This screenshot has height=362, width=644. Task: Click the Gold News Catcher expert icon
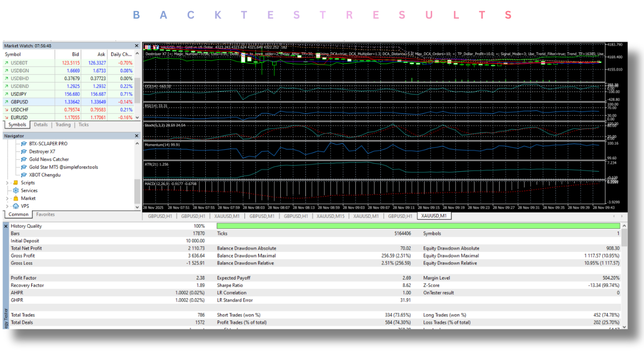coord(23,159)
